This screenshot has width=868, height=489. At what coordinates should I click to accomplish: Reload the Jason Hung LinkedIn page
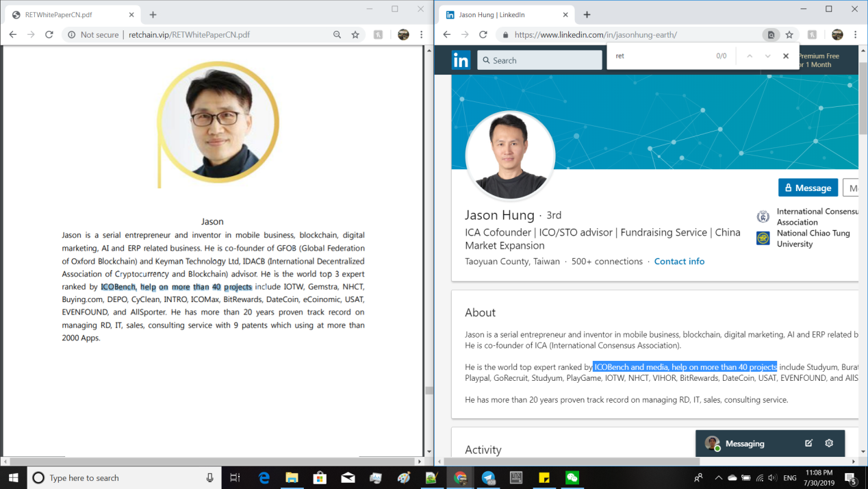pos(483,34)
